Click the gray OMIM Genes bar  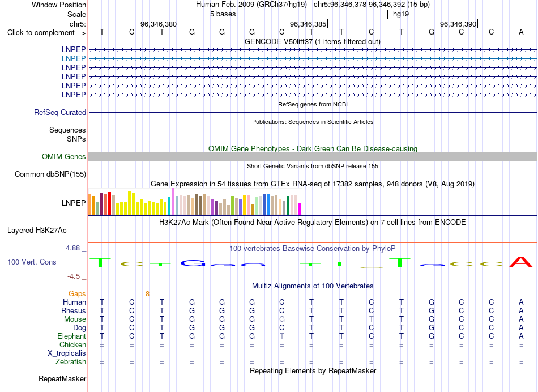(x=313, y=156)
